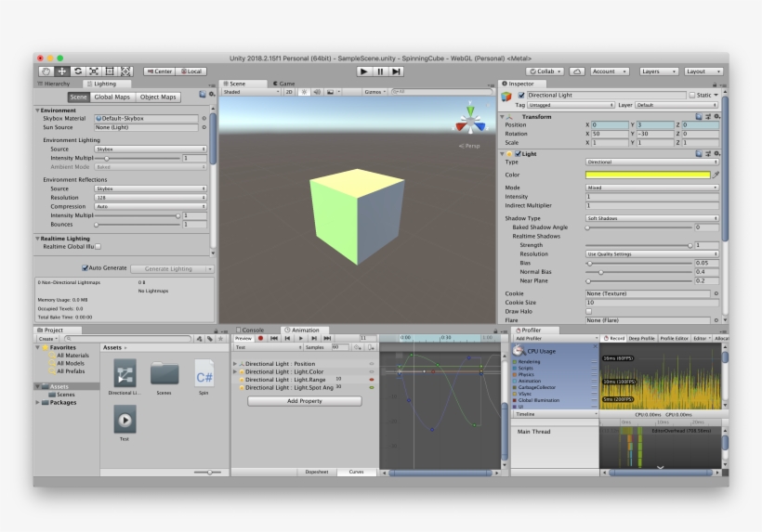Click the yellow Light Color swatch
Viewport: 762px width, 532px height.
tap(647, 175)
